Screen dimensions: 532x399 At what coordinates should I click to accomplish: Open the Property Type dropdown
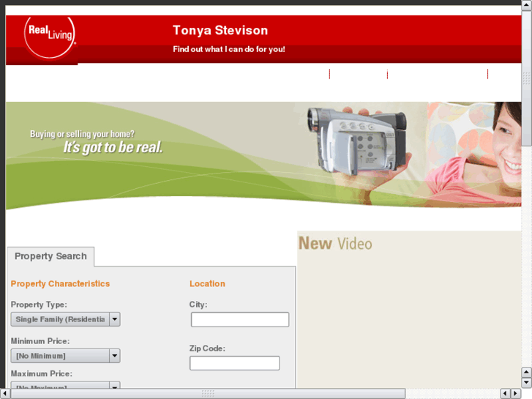point(65,319)
